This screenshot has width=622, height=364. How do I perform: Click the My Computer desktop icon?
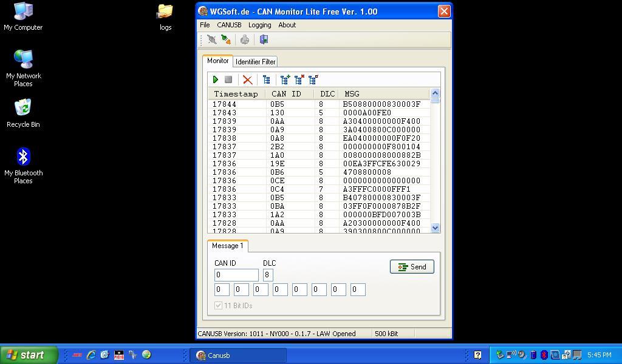click(23, 16)
